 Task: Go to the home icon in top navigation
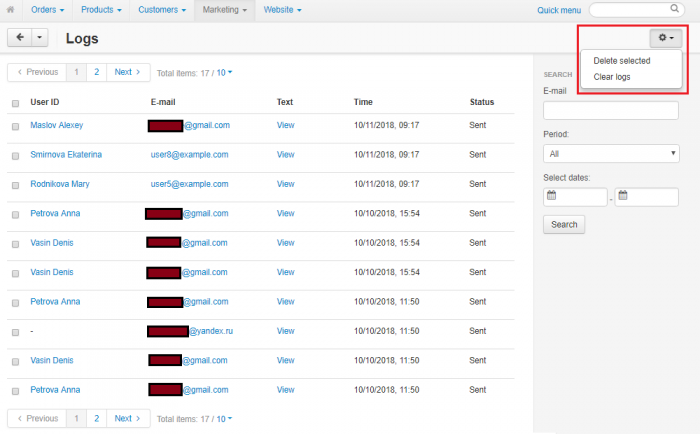[10, 9]
